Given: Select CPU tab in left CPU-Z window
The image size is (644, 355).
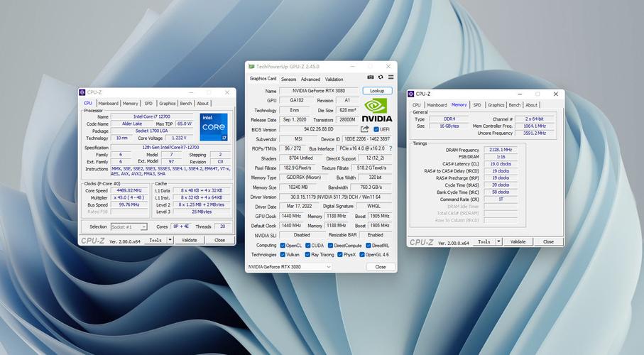Looking at the screenshot, I should pos(88,103).
